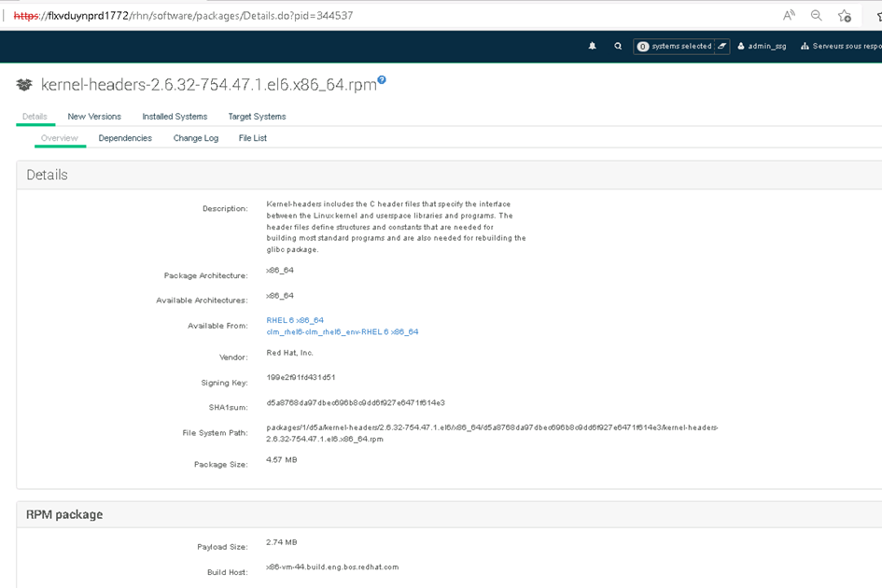Open the Installed Systems tab
Screen dimensions: 882x588
pos(175,117)
